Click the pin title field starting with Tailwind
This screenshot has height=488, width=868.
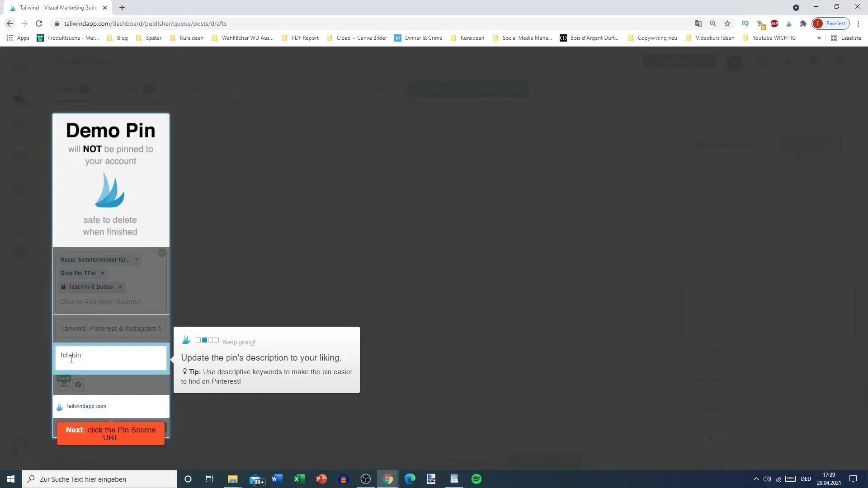[111, 328]
